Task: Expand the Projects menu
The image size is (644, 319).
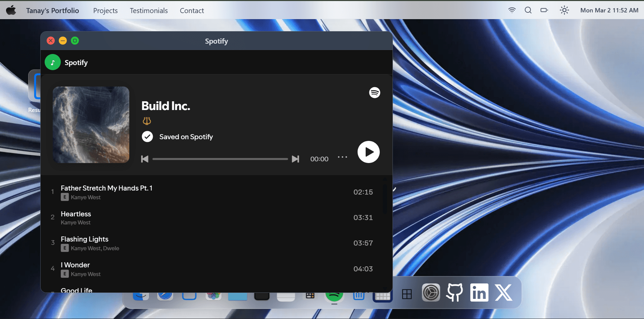Action: point(105,10)
